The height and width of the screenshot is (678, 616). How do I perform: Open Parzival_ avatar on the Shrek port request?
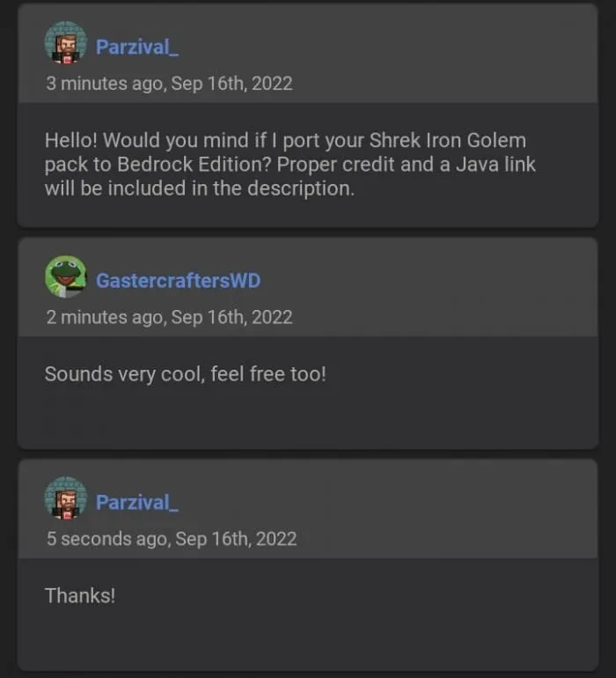(x=66, y=43)
